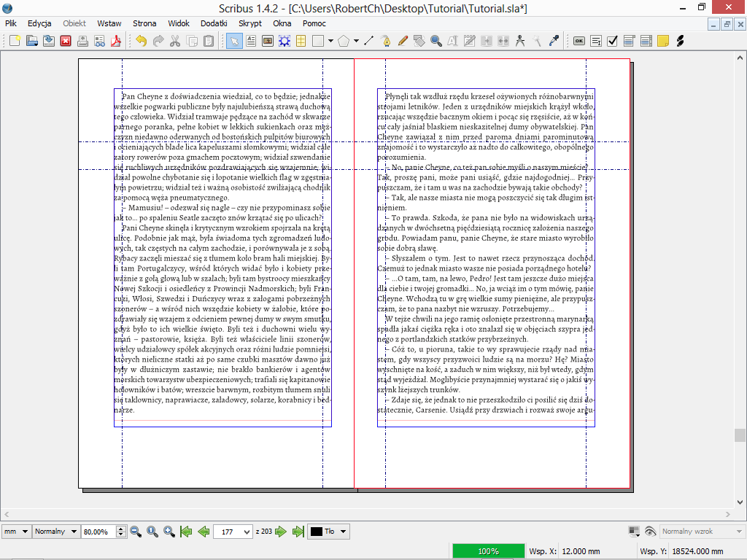747x560 pixels.
Task: Open the black Tło layer selector
Action: point(327,532)
